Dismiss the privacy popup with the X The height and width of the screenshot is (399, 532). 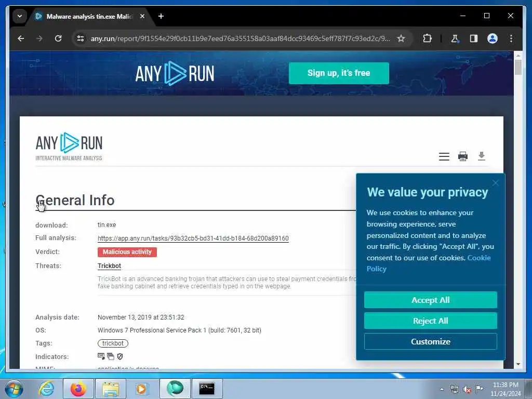[x=495, y=183]
